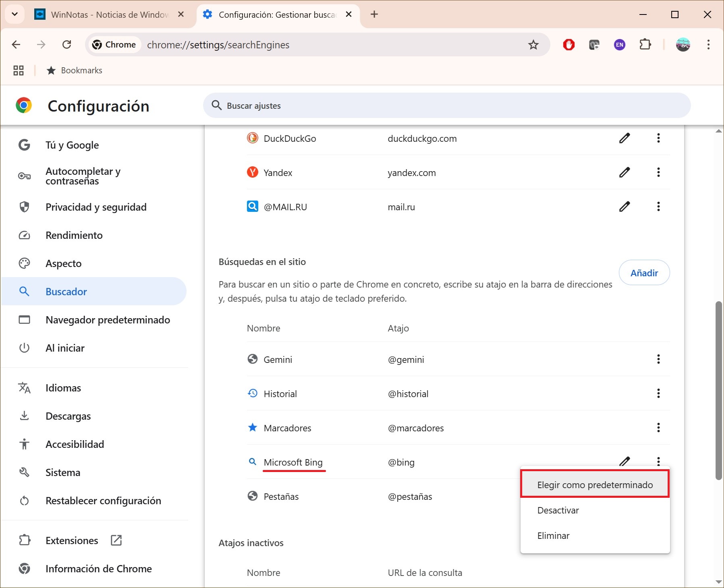Close the Configuración tab
The height and width of the screenshot is (588, 724).
coord(349,14)
